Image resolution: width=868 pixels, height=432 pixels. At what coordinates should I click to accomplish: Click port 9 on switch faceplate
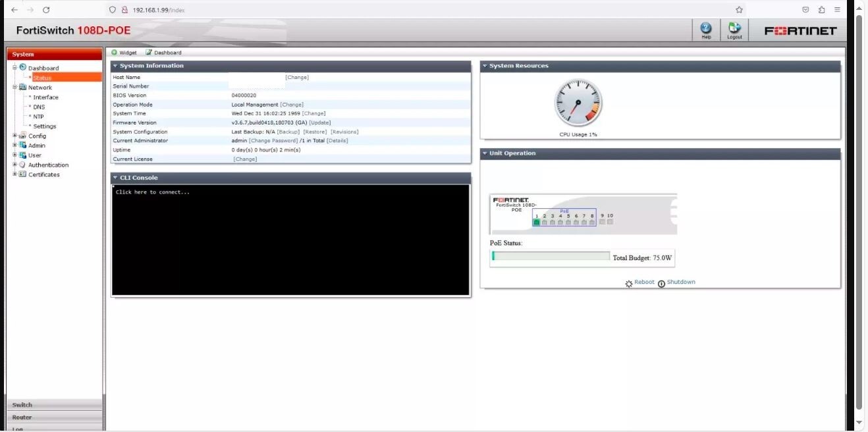[x=602, y=222]
